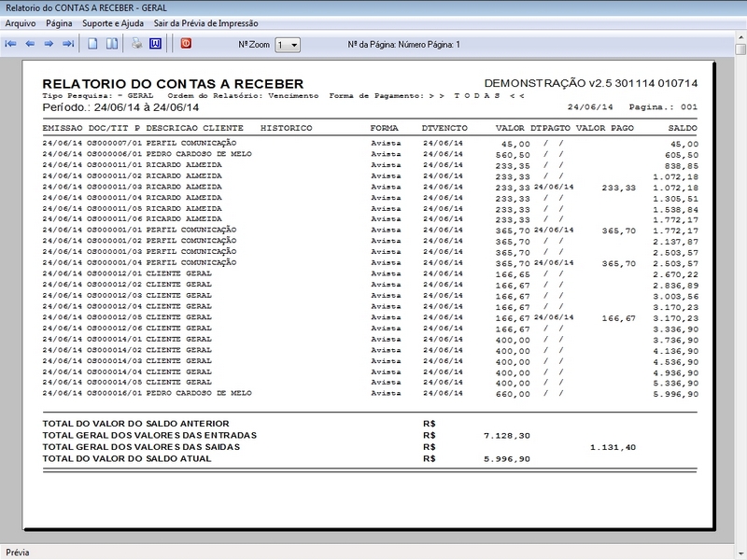Image resolution: width=747 pixels, height=560 pixels.
Task: Click Pagina.: 001 text
Action: [663, 107]
